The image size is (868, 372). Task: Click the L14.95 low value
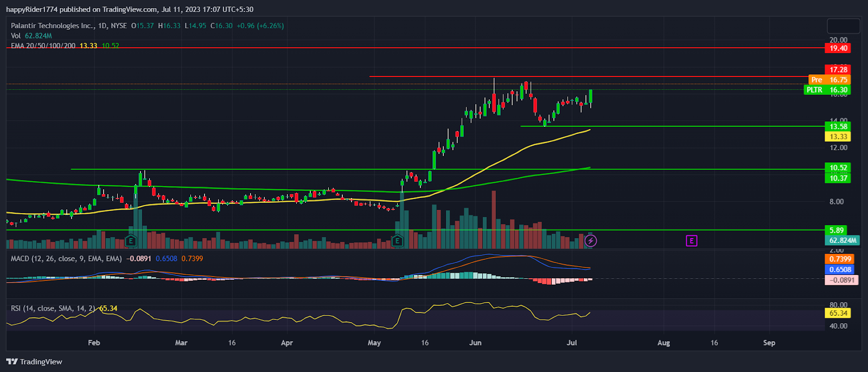click(x=195, y=25)
